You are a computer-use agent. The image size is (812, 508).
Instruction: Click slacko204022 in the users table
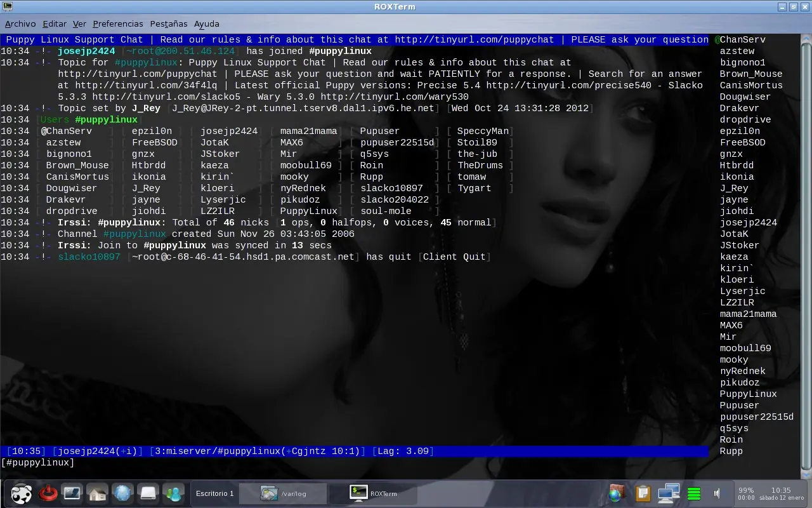[395, 199]
